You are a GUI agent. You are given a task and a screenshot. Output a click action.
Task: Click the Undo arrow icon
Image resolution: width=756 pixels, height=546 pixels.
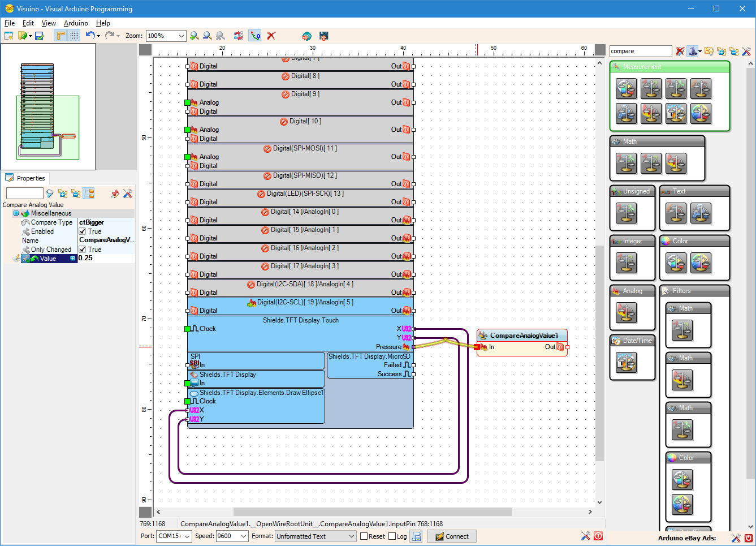[x=90, y=36]
